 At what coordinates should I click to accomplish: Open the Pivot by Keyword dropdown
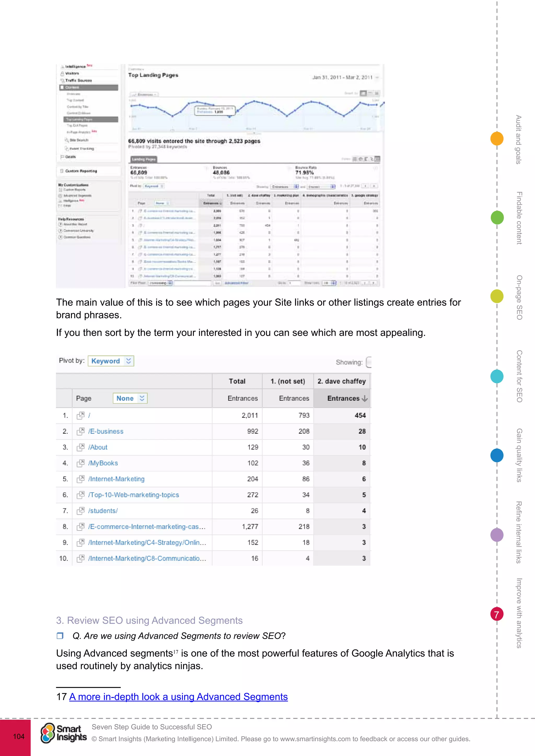pyautogui.click(x=111, y=361)
